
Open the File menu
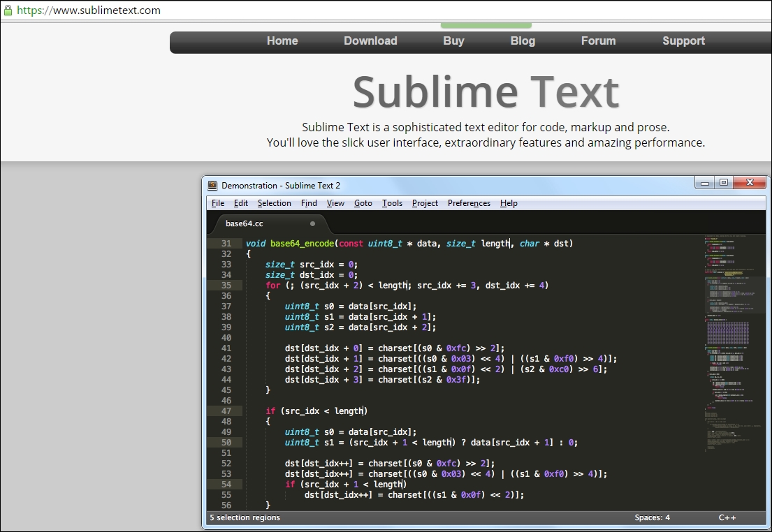pos(217,203)
